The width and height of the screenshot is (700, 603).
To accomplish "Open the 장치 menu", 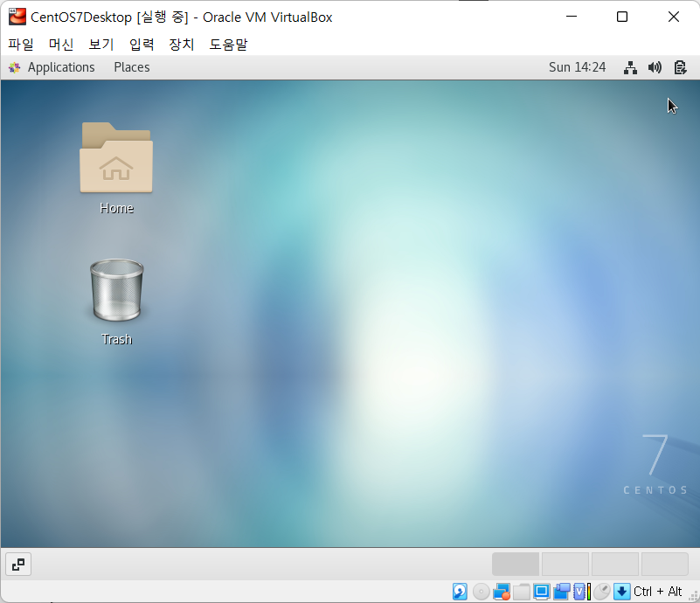I will [182, 45].
